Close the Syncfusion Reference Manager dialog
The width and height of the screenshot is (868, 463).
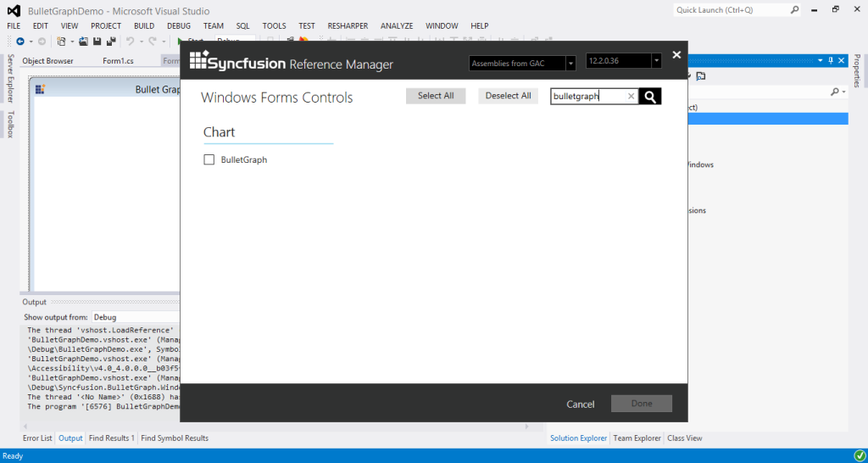click(676, 55)
